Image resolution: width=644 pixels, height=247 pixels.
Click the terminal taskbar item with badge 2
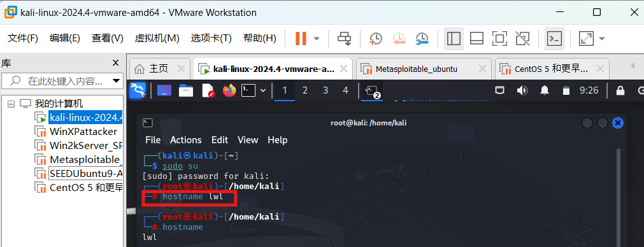point(372,90)
